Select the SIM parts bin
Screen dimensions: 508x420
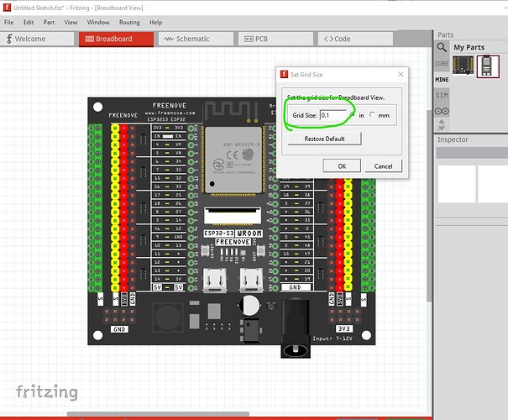click(442, 95)
